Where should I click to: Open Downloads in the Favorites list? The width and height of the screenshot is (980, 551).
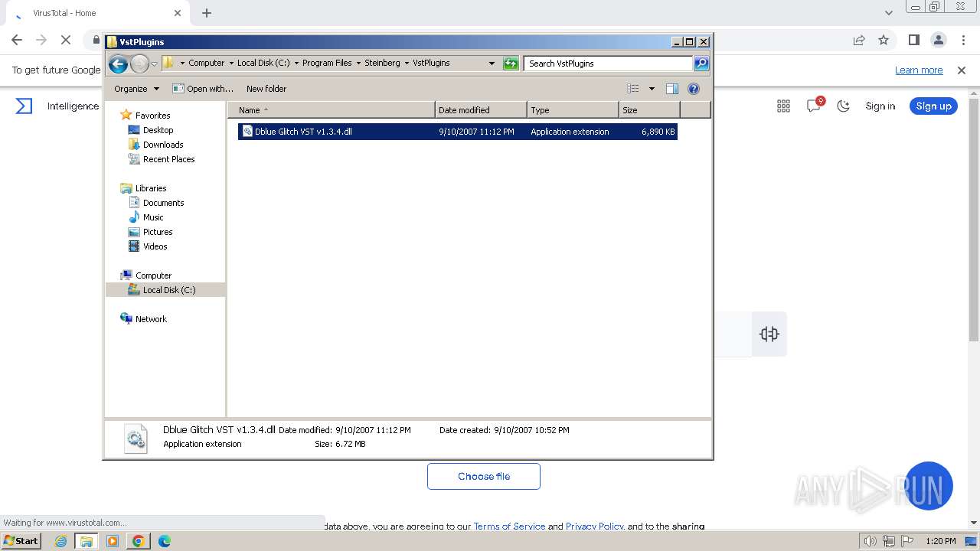[163, 145]
